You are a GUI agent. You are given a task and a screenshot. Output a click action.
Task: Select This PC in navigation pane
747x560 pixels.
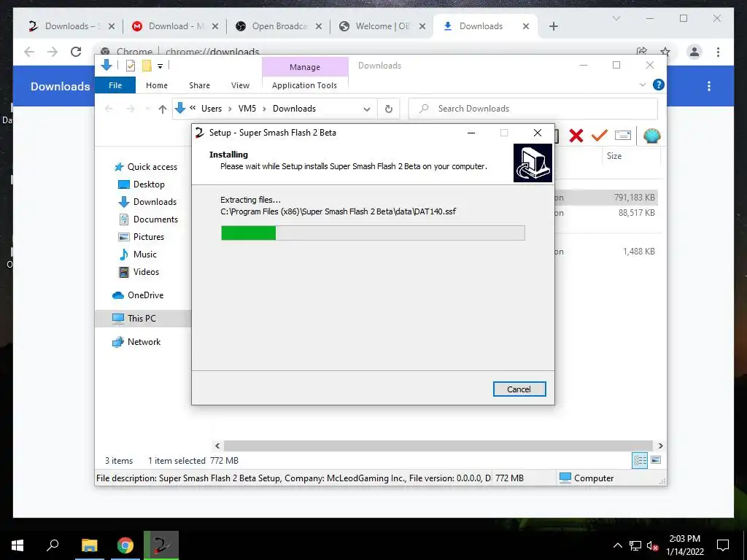[x=142, y=319]
